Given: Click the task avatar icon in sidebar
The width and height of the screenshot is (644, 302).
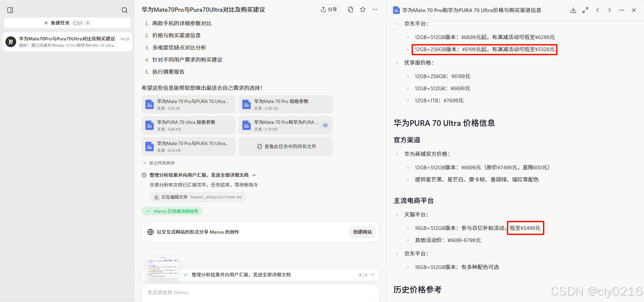Looking at the screenshot, I should [x=11, y=42].
